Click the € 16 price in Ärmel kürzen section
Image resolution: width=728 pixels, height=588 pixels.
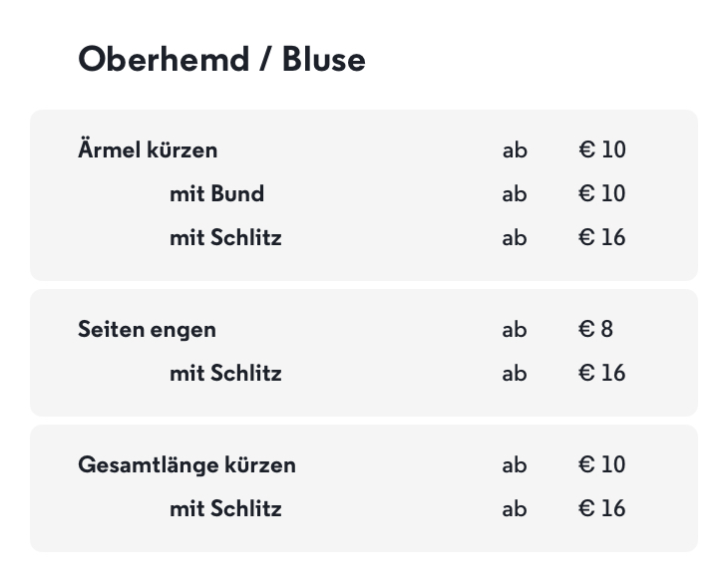point(602,238)
